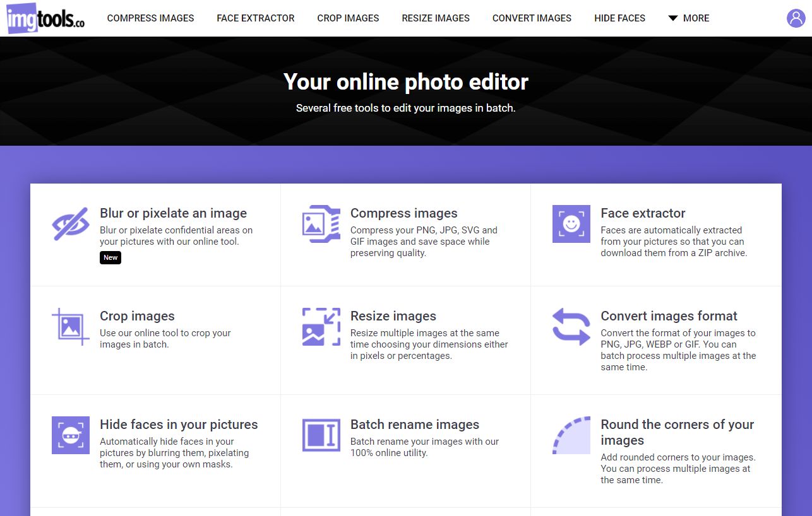This screenshot has width=812, height=516.
Task: Select HIDE FACES in the top menu
Action: tap(619, 18)
